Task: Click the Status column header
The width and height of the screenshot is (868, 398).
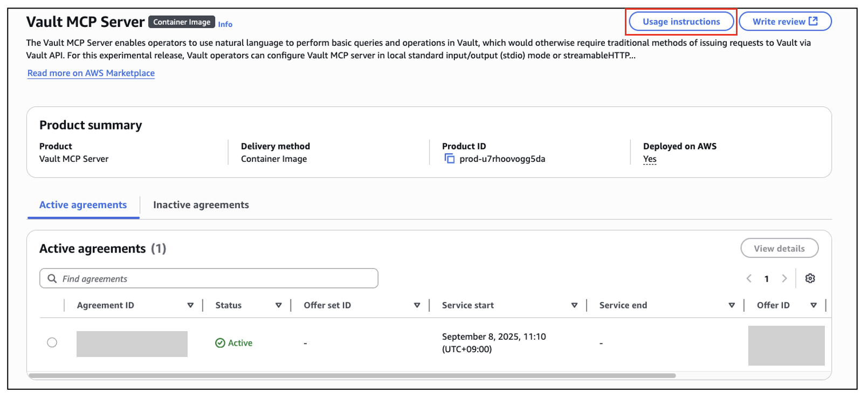Action: [229, 305]
